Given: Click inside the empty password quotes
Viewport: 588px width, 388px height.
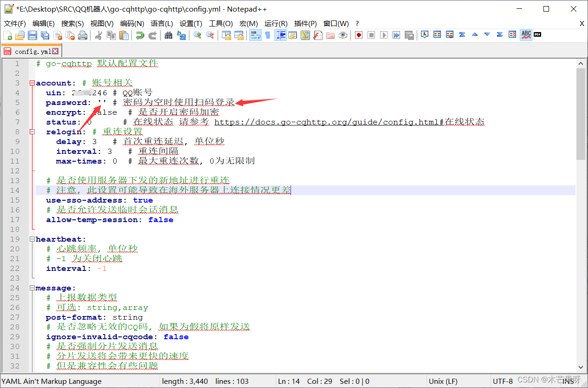Looking at the screenshot, I should tap(102, 103).
